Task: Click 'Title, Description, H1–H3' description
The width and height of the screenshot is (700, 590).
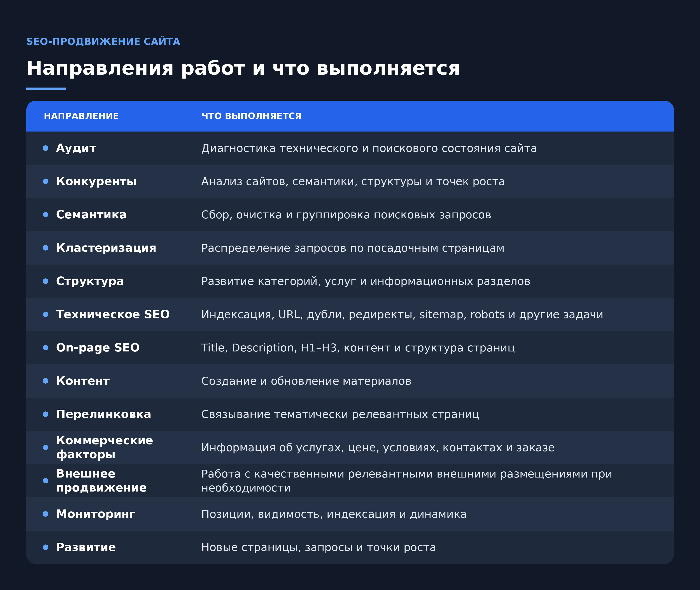Action: point(358,348)
